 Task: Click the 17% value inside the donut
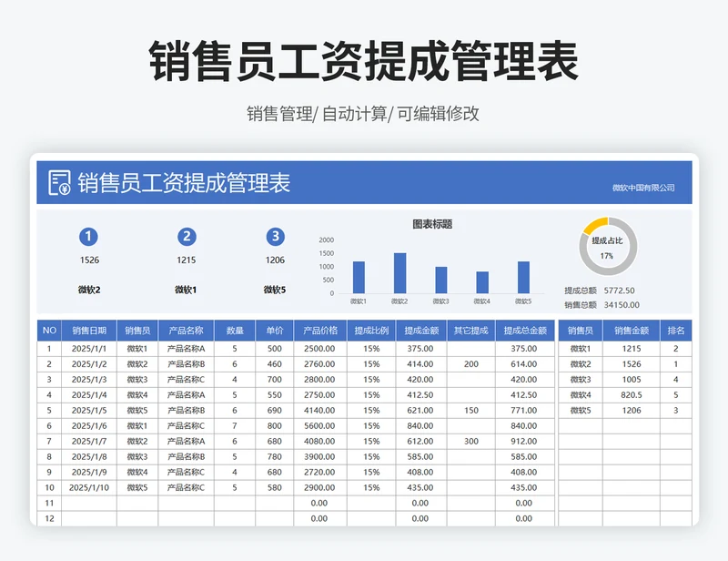coord(607,256)
